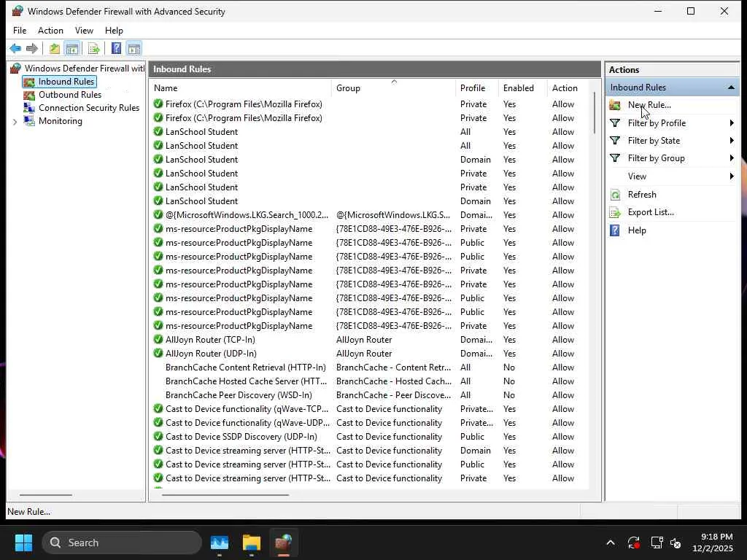Viewport: 747px width, 560px height.
Task: Open the Filter by Group submenu arrow
Action: pyautogui.click(x=732, y=158)
